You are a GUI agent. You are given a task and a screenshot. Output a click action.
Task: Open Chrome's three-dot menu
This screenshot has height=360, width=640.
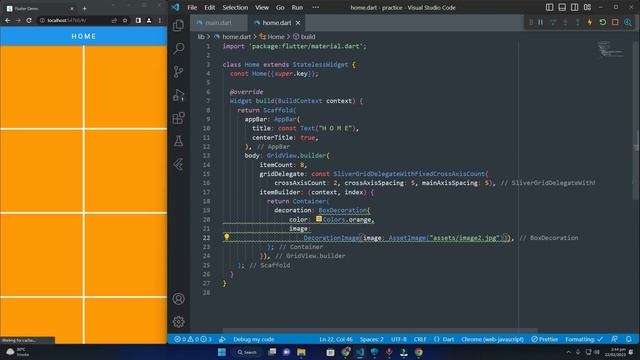pyautogui.click(x=160, y=20)
